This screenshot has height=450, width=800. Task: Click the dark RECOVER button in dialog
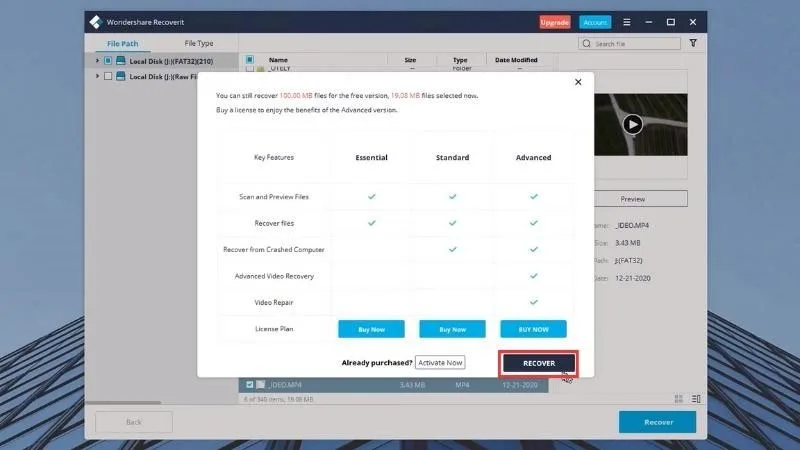pos(539,363)
